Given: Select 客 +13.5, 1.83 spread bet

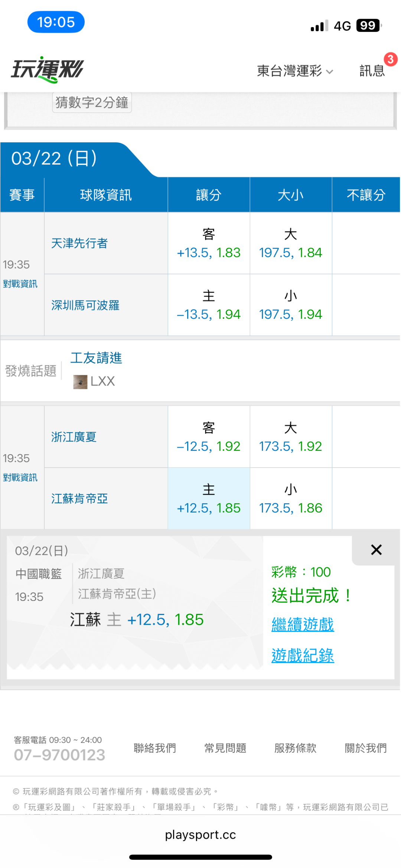Looking at the screenshot, I should click(x=209, y=243).
